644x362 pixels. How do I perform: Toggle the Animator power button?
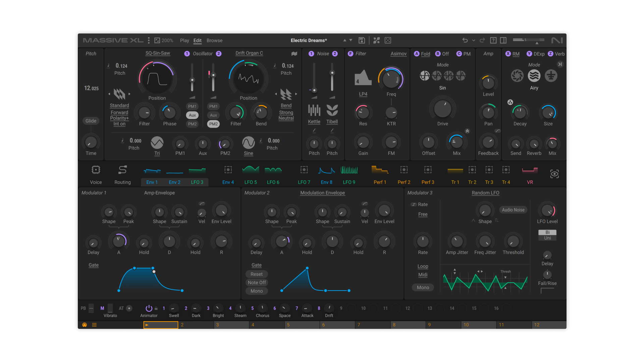(x=149, y=308)
